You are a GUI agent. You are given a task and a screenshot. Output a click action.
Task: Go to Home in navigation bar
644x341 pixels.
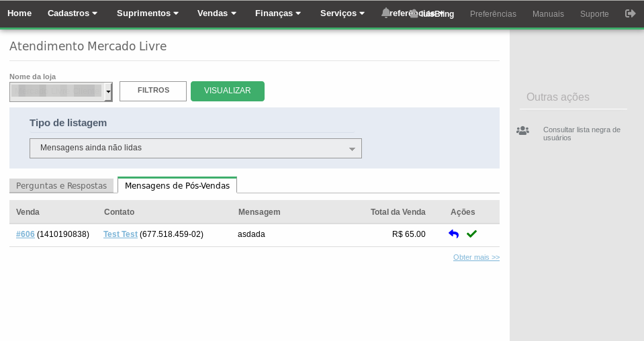19,13
